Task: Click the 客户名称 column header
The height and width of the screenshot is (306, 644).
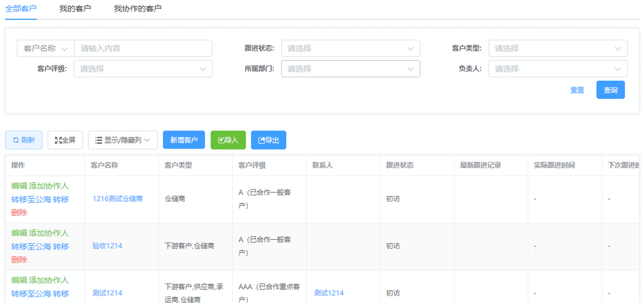Action: (105, 166)
